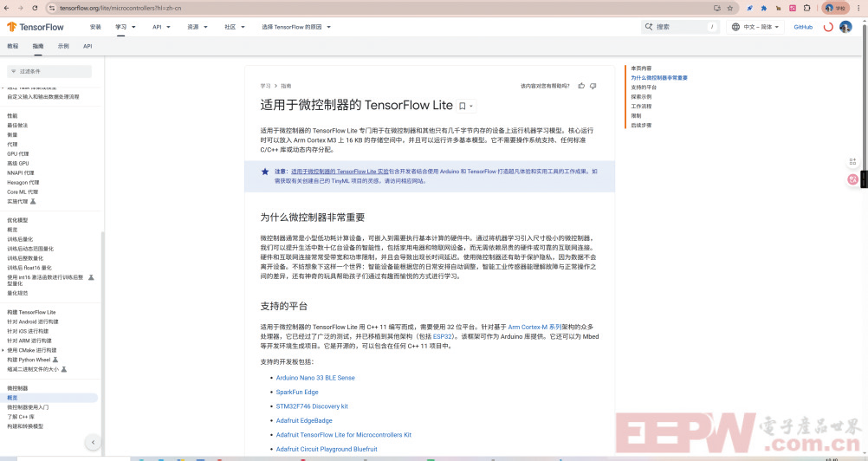The image size is (868, 461).
Task: Select 训练后量化 in the sidebar
Action: point(20,239)
